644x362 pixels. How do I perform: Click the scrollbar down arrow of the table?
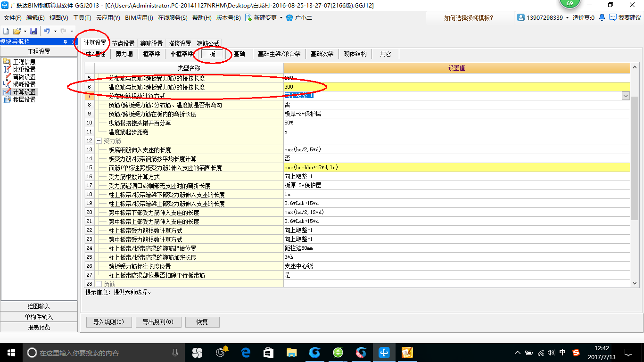[635, 283]
